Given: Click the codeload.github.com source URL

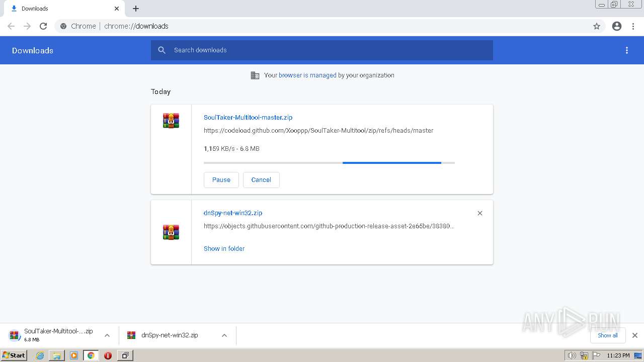Looking at the screenshot, I should coord(318,131).
